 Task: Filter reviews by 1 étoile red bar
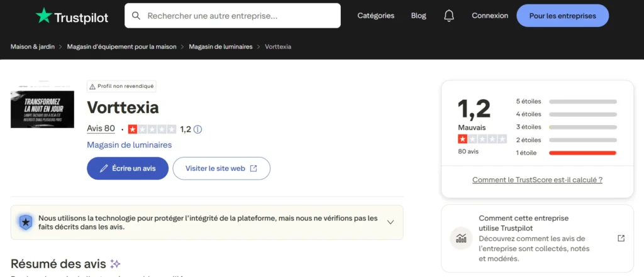pos(583,153)
